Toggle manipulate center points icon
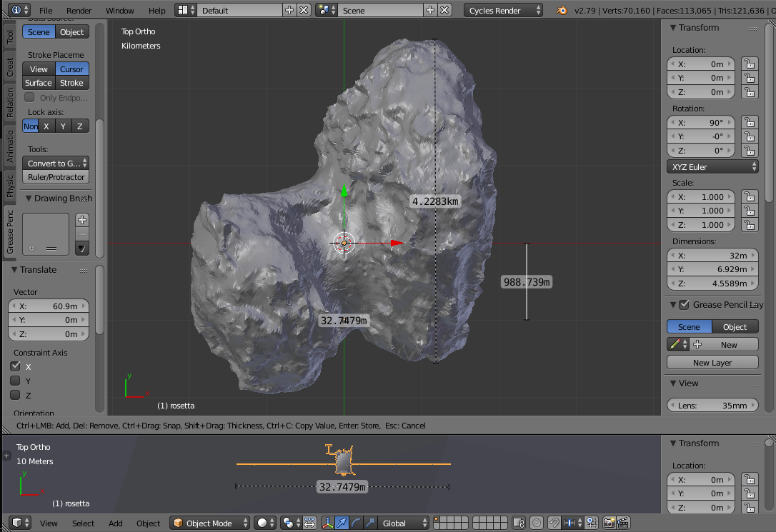This screenshot has width=776, height=532. 309,523
